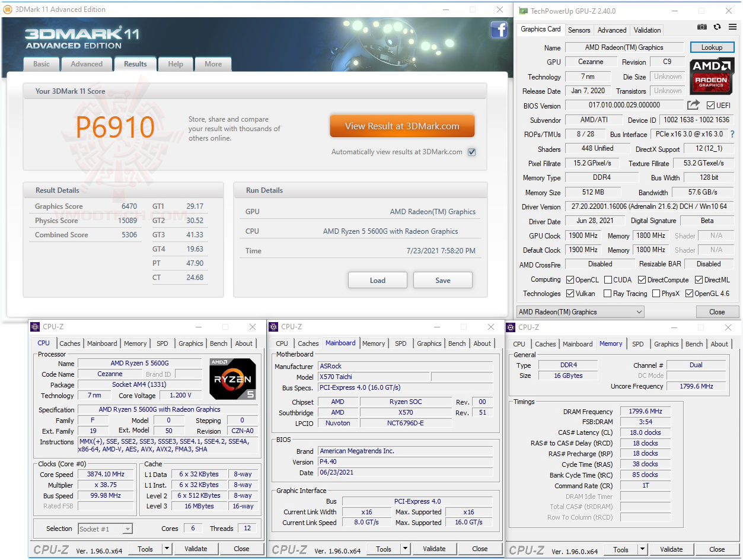Toggle the CUDA checkbox

coord(608,279)
